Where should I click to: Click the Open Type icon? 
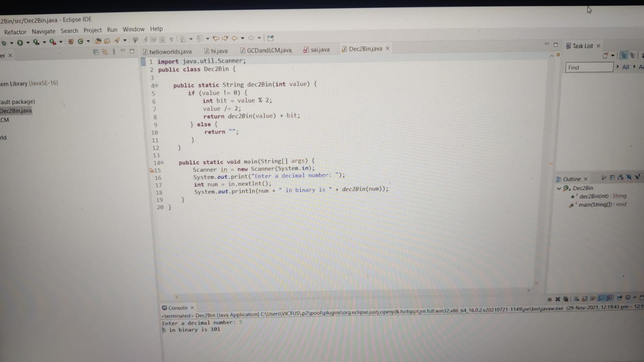98,41
